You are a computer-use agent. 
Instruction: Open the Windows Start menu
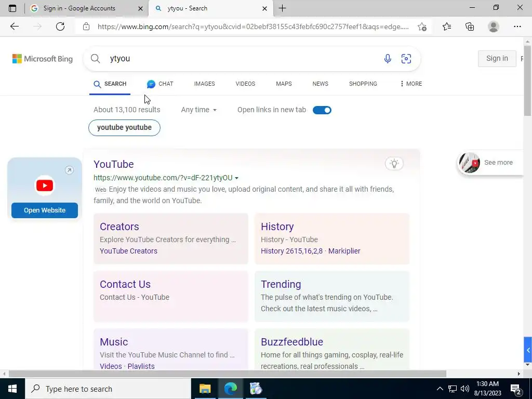[12, 389]
